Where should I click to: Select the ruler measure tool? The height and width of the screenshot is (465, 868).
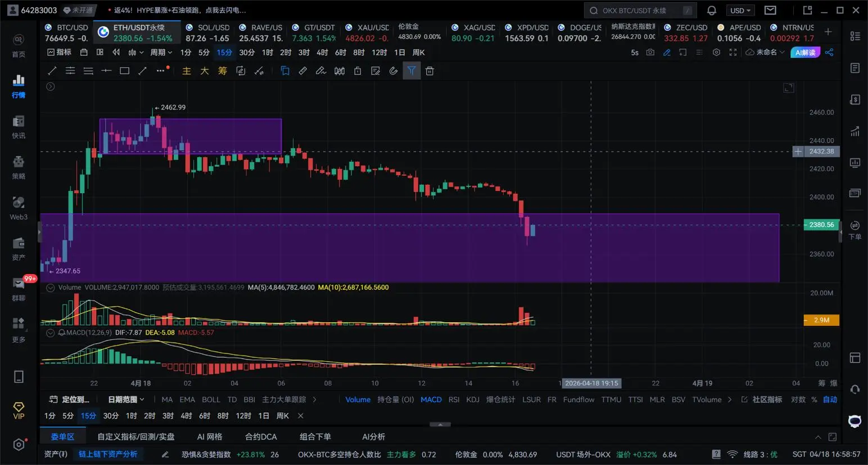coord(303,71)
